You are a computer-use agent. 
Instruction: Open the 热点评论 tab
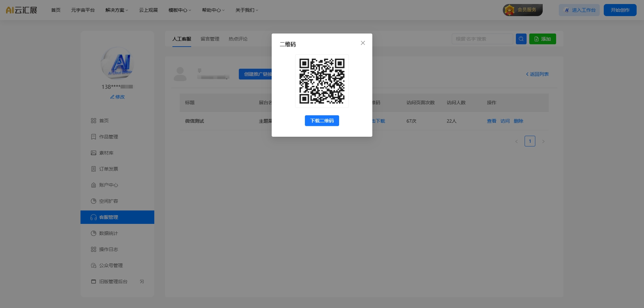(238, 39)
